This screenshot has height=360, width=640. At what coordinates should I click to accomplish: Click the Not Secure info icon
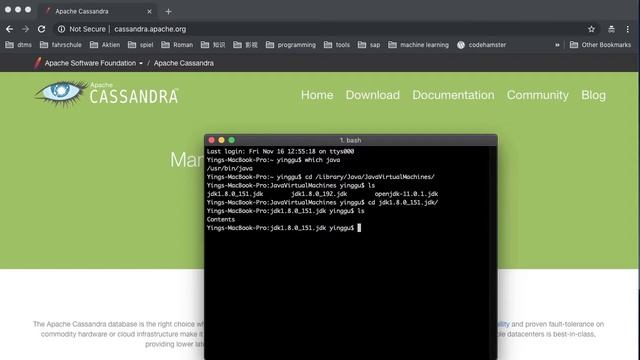61,29
